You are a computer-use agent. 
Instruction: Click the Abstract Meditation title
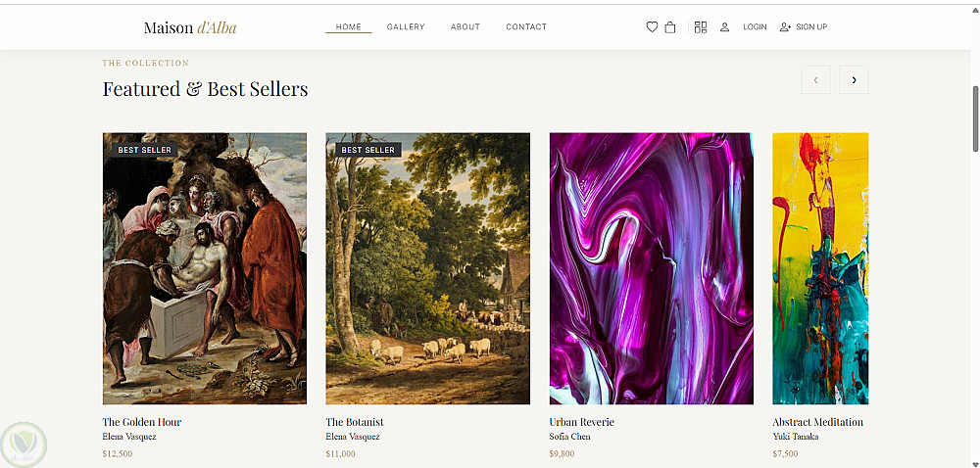[817, 422]
